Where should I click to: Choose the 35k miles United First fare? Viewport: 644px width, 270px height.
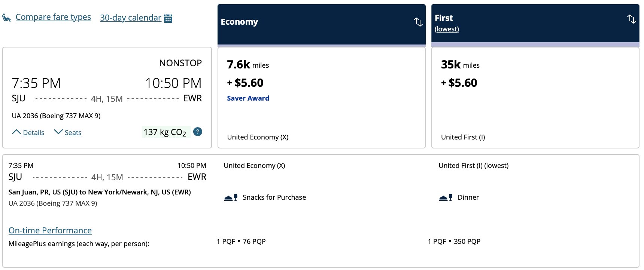pyautogui.click(x=535, y=98)
